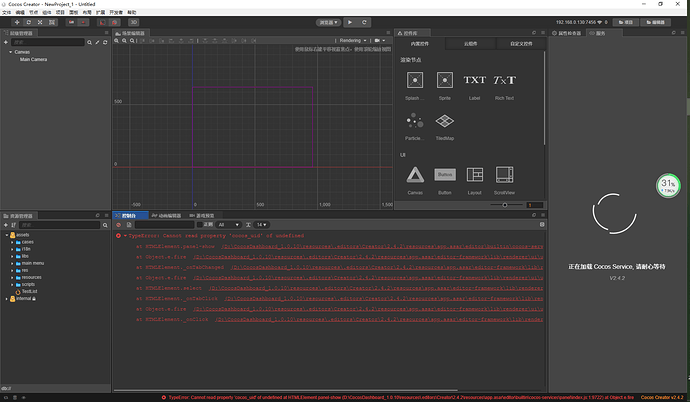The image size is (690, 402).
Task: Open the Node menu (节点)
Action: [33, 12]
